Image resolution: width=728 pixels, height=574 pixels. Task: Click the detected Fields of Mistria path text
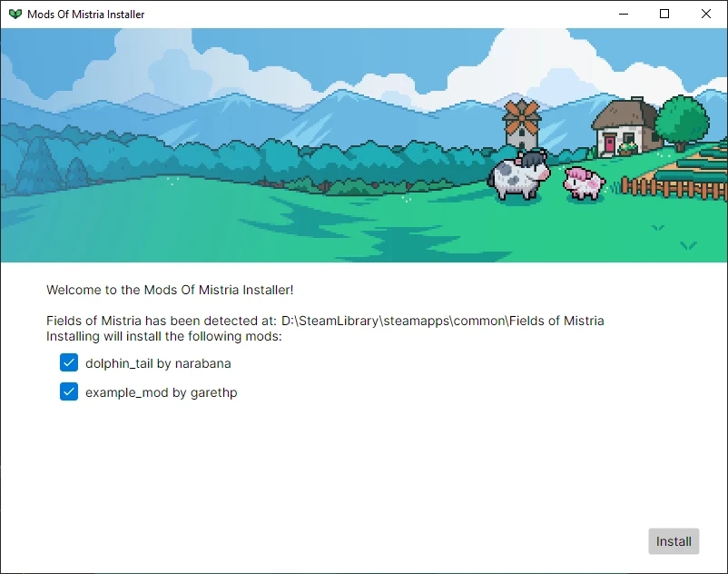coord(442,321)
